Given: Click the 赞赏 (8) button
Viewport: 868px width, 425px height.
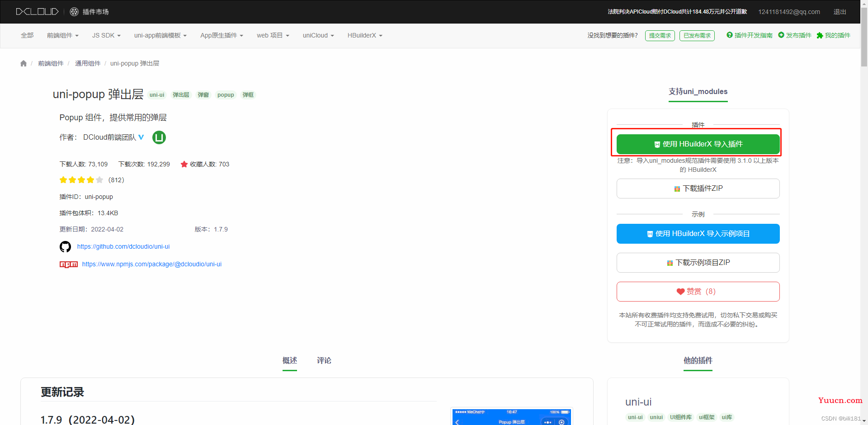Looking at the screenshot, I should point(698,292).
